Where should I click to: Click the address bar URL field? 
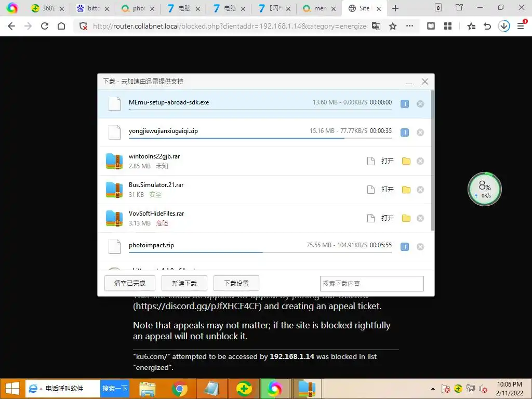click(230, 26)
